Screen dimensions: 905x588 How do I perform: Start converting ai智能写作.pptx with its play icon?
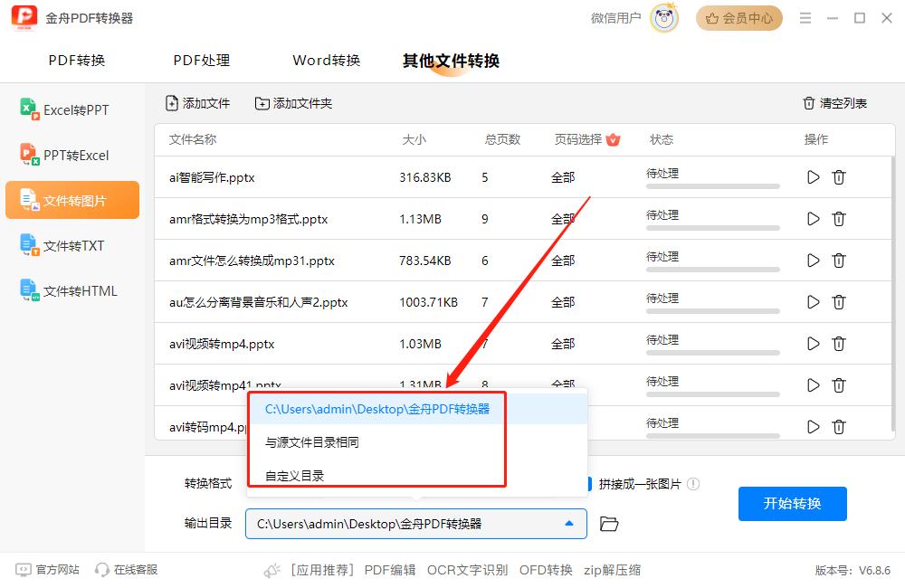pos(812,177)
